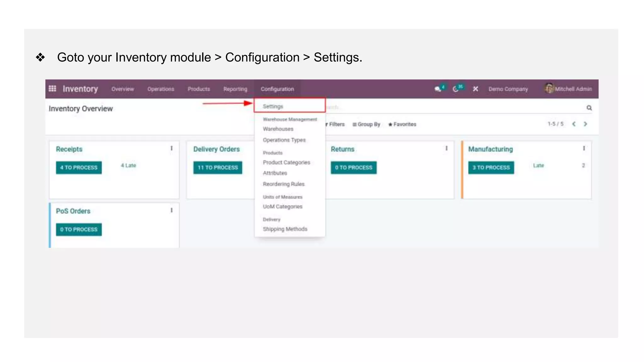Select Product Categories menu entry
Image resolution: width=644 pixels, height=362 pixels.
coord(286,162)
